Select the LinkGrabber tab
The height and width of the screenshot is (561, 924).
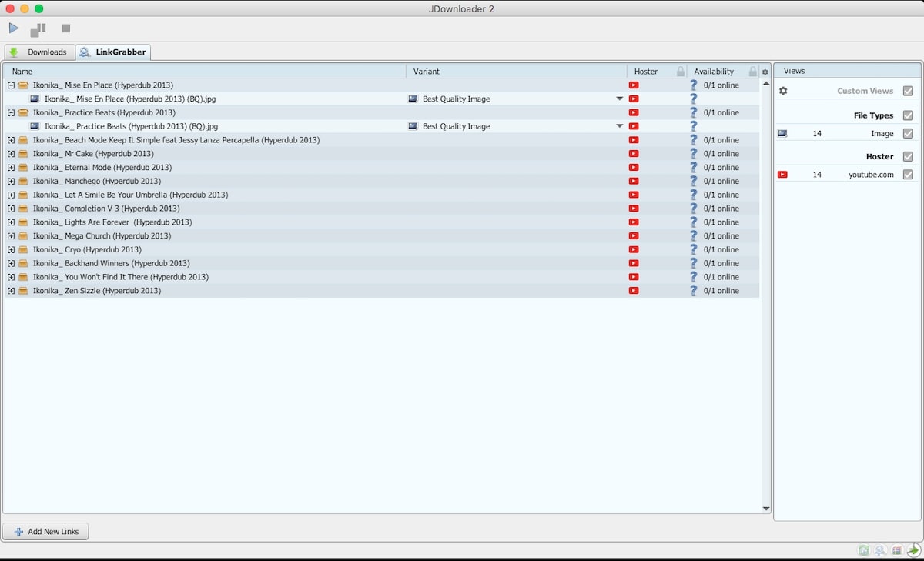pos(113,52)
